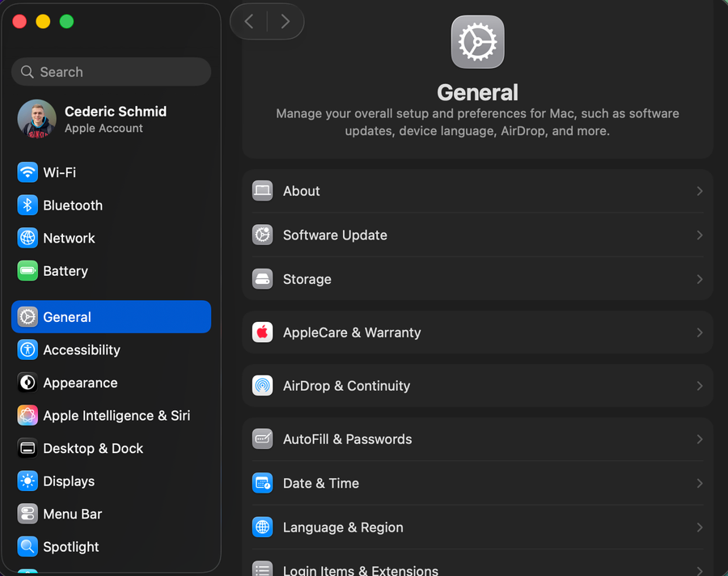The width and height of the screenshot is (728, 576).
Task: Open "AirDrop & Continuity" text
Action: pos(347,386)
